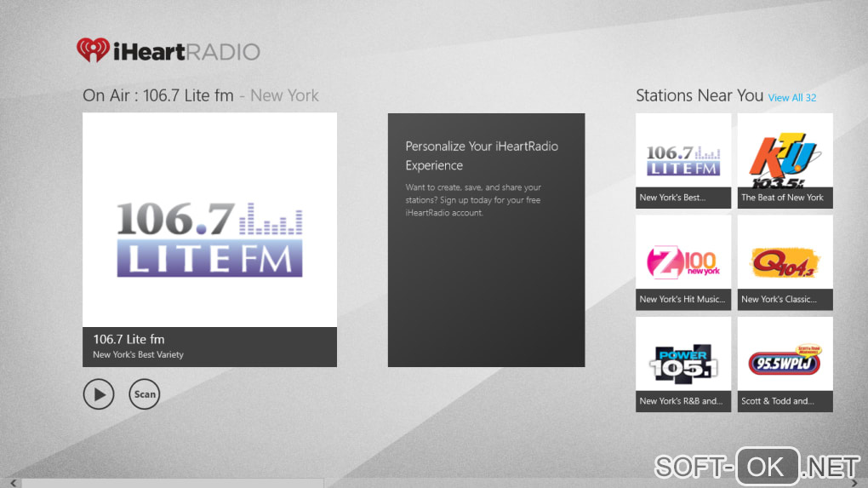Image resolution: width=868 pixels, height=488 pixels.
Task: Click the scroll left arrow
Action: point(13,483)
